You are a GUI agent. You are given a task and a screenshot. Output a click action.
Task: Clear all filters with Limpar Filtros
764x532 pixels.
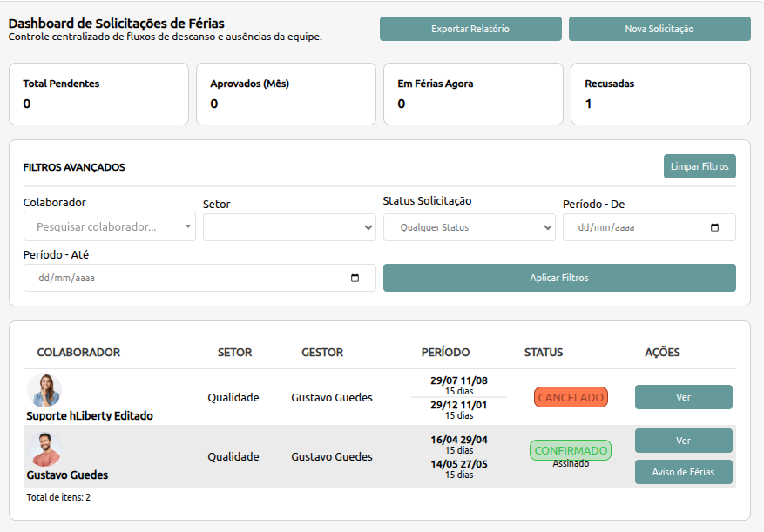pos(700,166)
